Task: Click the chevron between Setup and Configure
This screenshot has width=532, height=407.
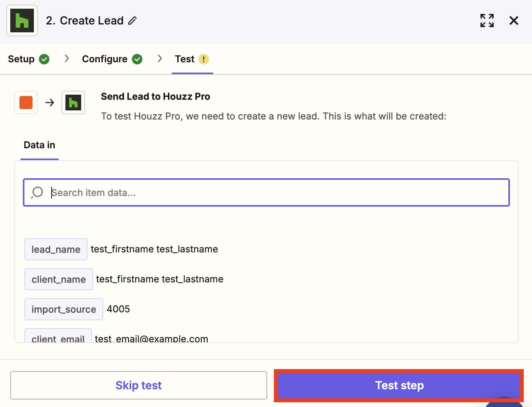Action: [x=66, y=58]
